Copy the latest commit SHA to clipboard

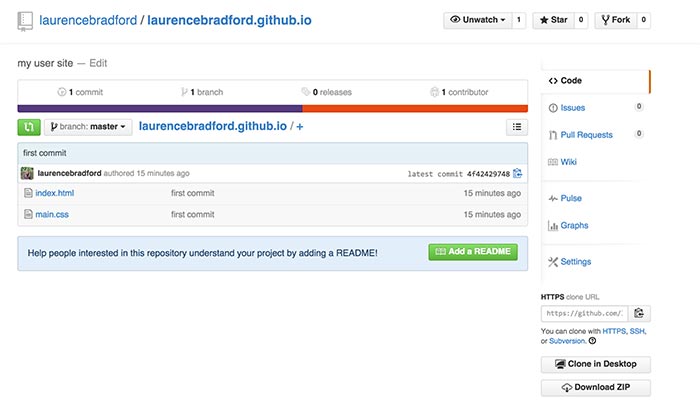[517, 173]
